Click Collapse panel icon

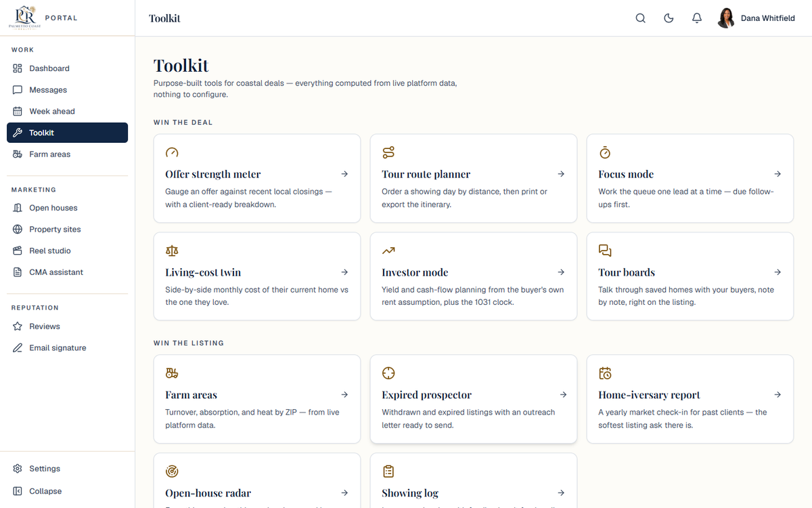pos(18,491)
